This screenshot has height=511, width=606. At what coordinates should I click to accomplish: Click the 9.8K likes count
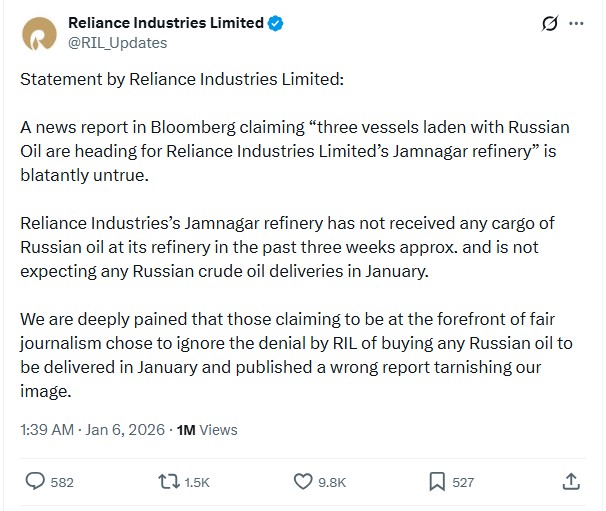coord(332,482)
